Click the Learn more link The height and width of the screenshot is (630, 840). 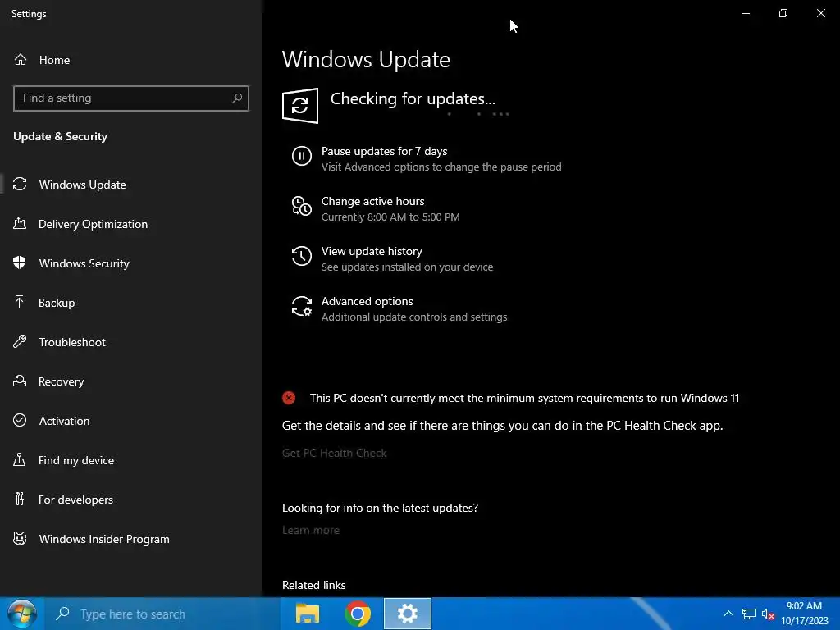pos(311,530)
